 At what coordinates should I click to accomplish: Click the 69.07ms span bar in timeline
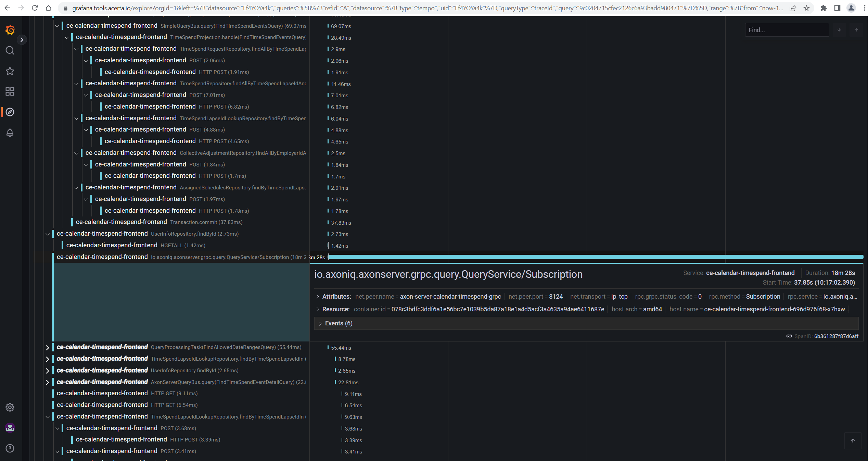click(328, 26)
